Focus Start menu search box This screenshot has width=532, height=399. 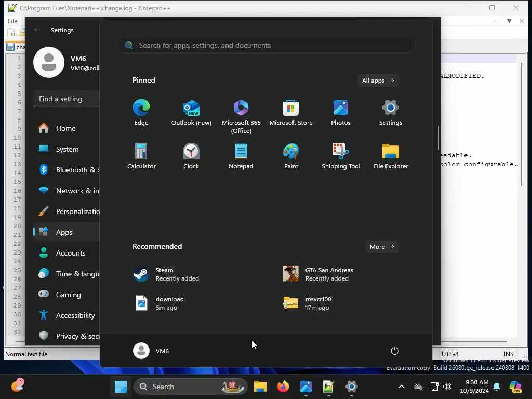pos(266,45)
